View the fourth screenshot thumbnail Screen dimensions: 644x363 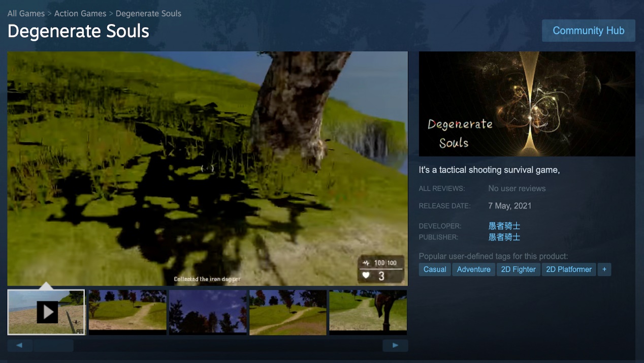288,312
